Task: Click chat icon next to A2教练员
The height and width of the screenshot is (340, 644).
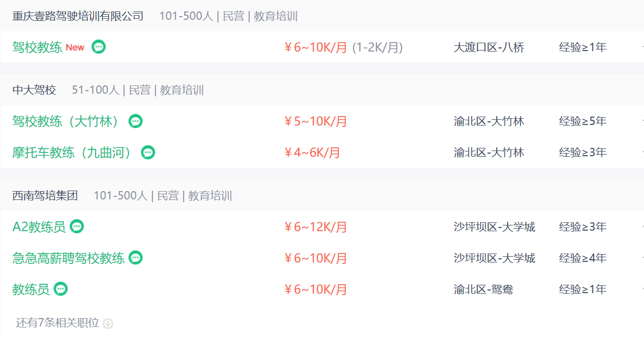Action: (77, 226)
